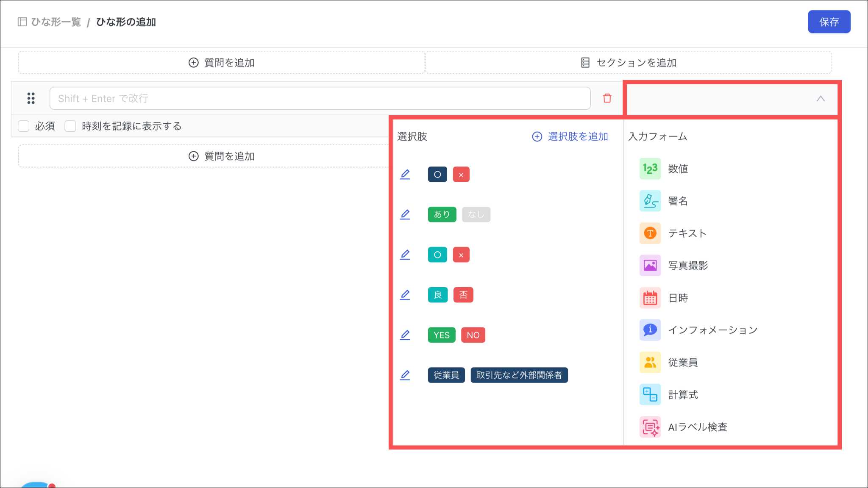Select the green あり choice badge
Screen dimensions: 868x488
[442, 214]
